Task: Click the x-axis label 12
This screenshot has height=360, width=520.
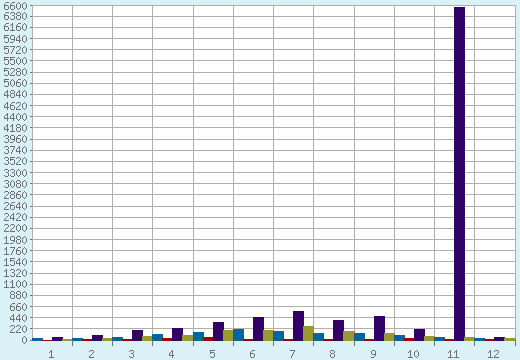Action: click(x=493, y=354)
